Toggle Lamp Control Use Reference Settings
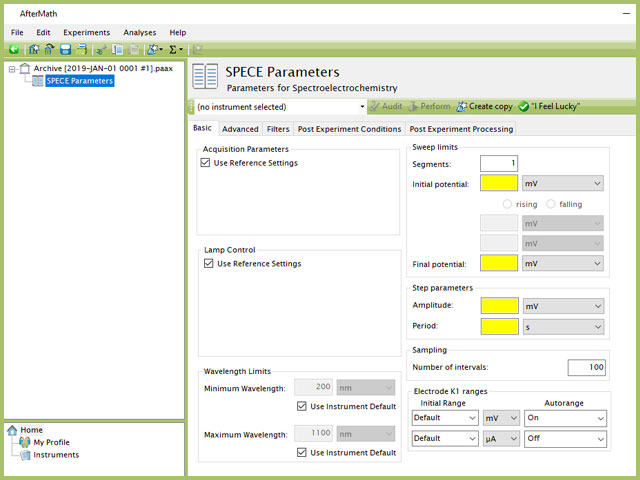The width and height of the screenshot is (640, 480). tap(209, 263)
